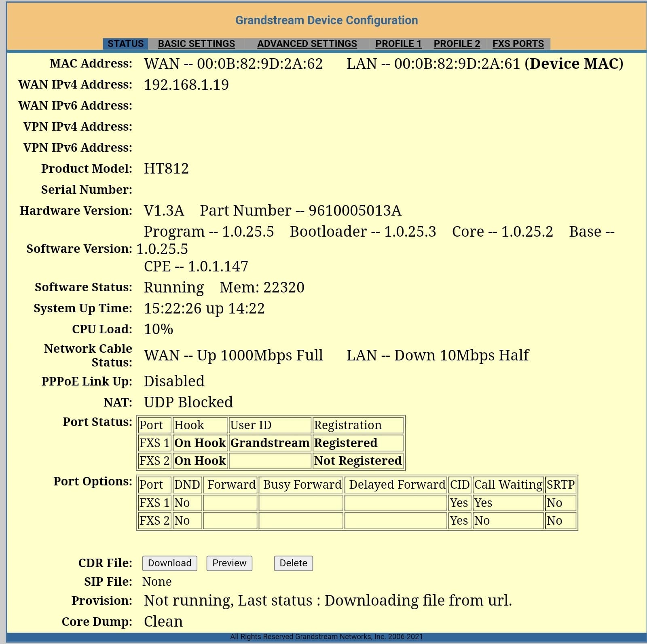Click FXS 1 Call Waiting Yes cell
Screen dimensions: 647x644
508,503
